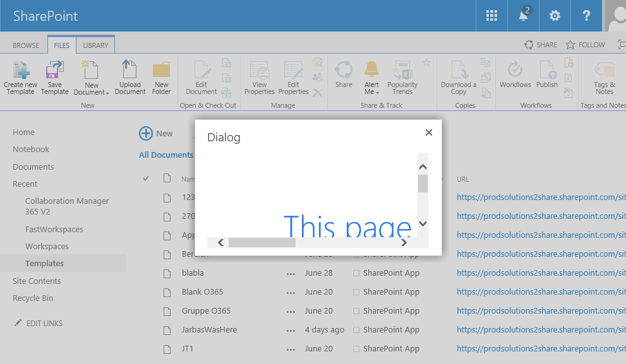
Task: Open the All Documents view
Action: click(166, 155)
